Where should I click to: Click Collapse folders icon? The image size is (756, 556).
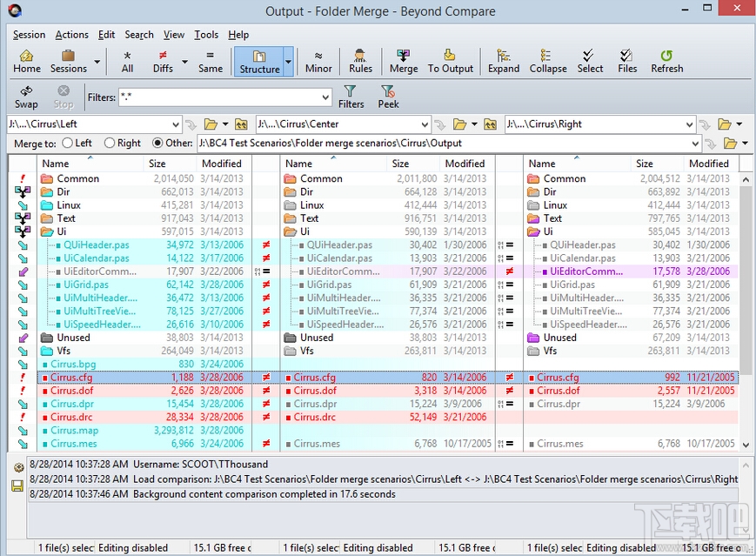tap(548, 61)
